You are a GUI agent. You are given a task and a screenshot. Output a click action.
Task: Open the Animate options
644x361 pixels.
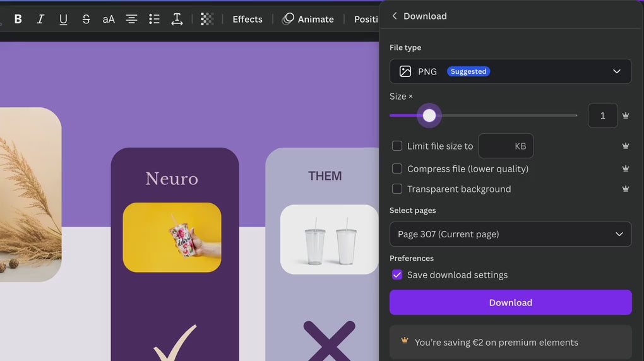click(308, 19)
